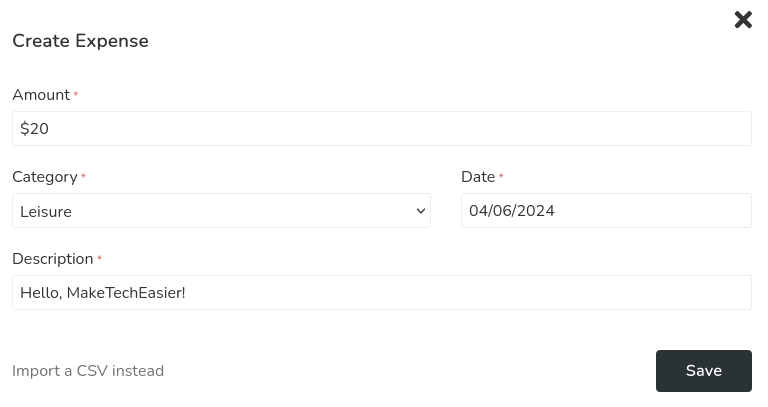Screen dimensions: 768x407
Task: Click the Category dropdown chevron arrow
Action: (421, 211)
